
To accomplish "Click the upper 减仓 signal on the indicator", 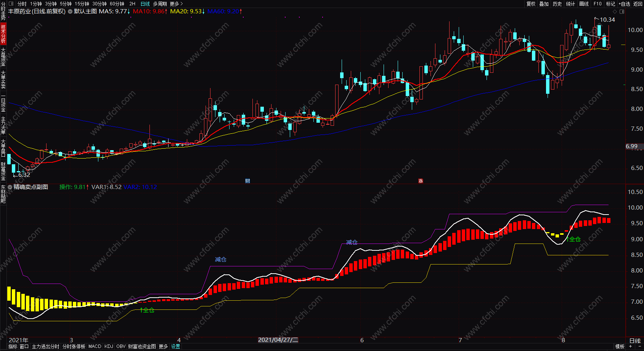I will (352, 242).
